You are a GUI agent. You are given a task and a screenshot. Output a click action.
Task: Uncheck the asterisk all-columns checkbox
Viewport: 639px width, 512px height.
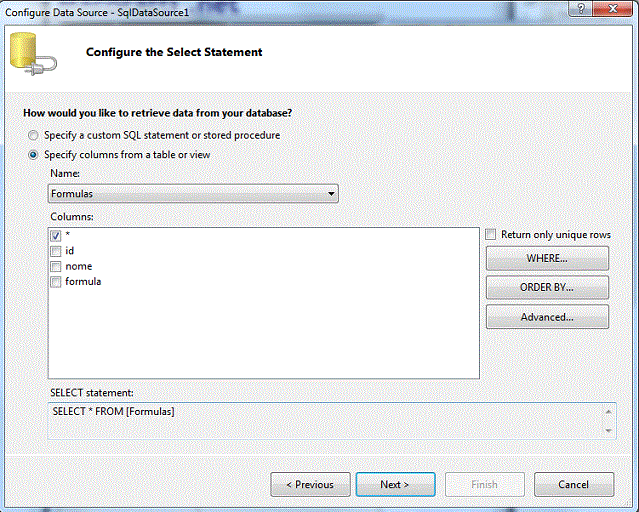(x=56, y=235)
